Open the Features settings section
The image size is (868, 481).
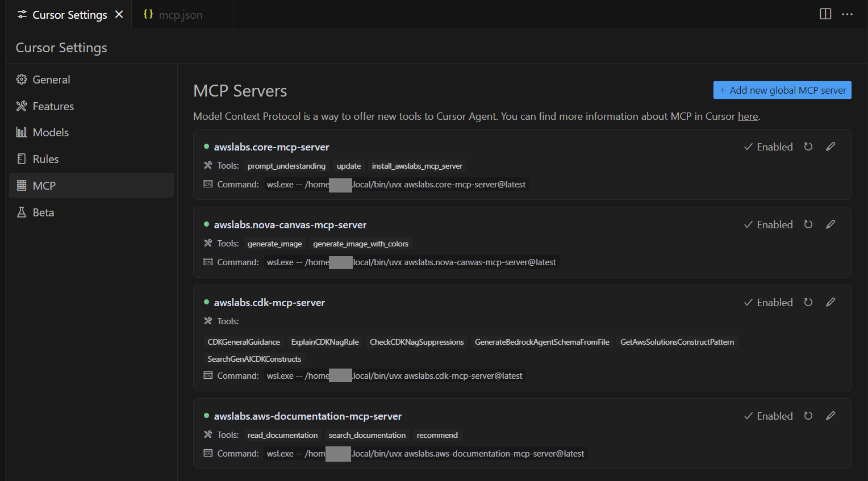point(91,106)
